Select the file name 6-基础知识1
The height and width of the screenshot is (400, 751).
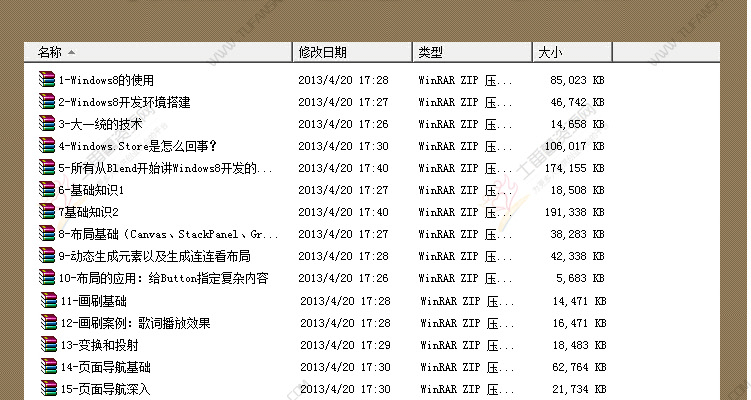coord(91,190)
